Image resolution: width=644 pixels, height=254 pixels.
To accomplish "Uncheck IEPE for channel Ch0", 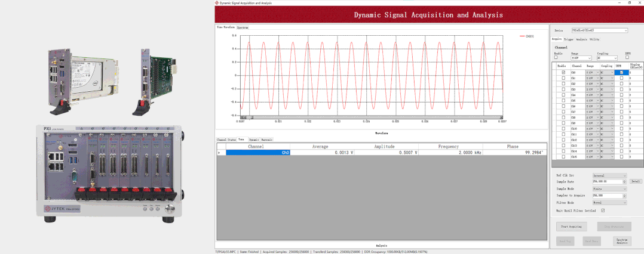I will pos(621,72).
